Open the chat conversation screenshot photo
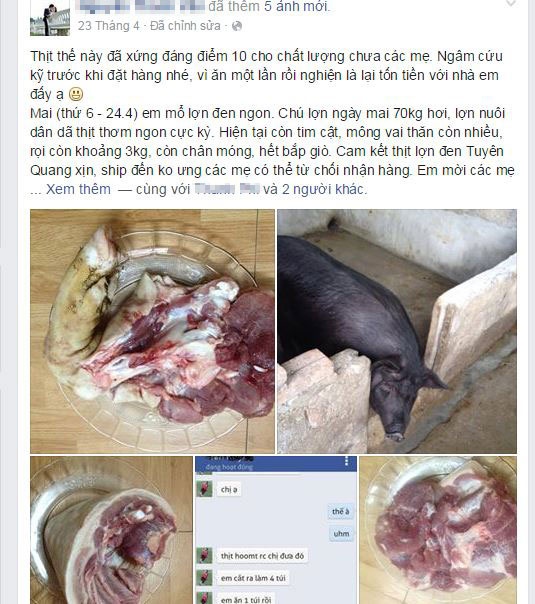The width and height of the screenshot is (535, 604). coord(276,530)
